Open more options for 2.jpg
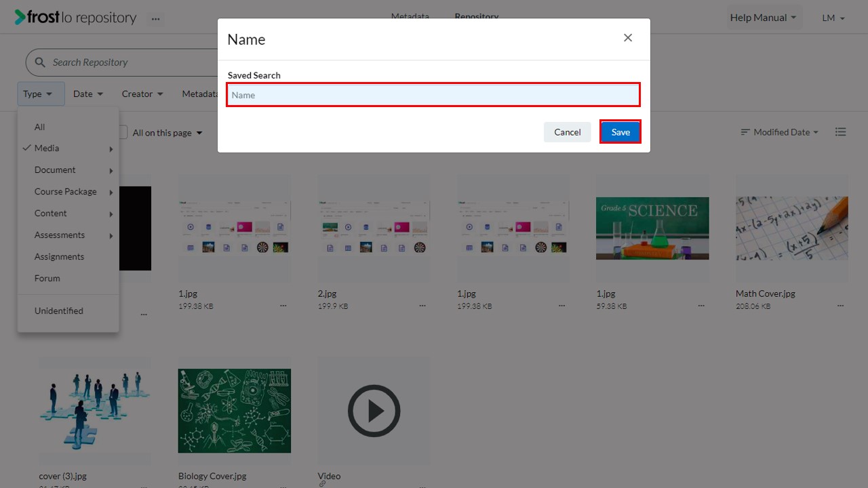 pos(422,306)
